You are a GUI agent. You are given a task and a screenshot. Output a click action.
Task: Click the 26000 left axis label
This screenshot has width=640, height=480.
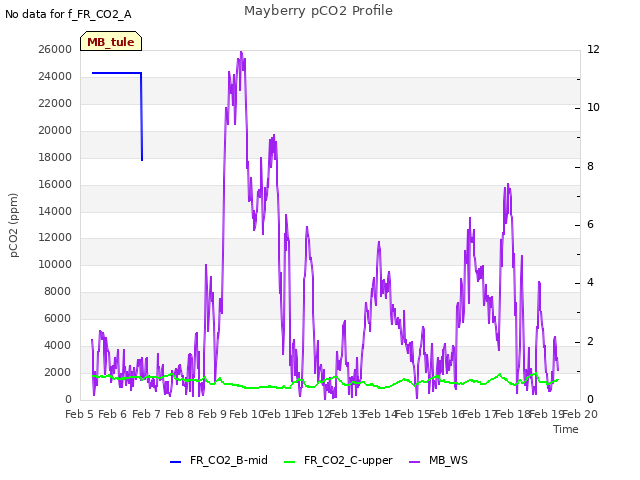[55, 49]
